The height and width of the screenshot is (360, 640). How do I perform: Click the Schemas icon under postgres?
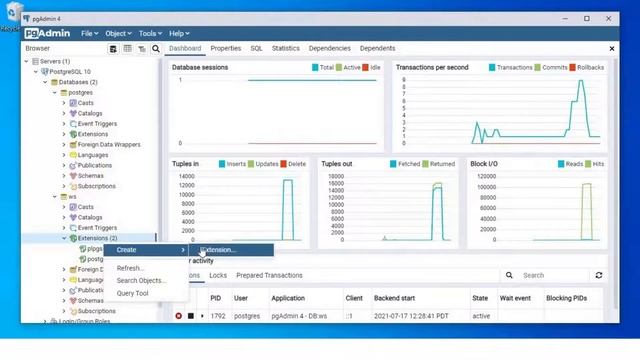click(73, 176)
